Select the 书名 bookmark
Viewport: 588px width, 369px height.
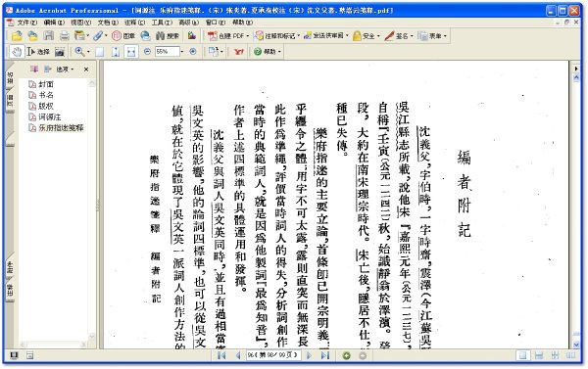46,95
